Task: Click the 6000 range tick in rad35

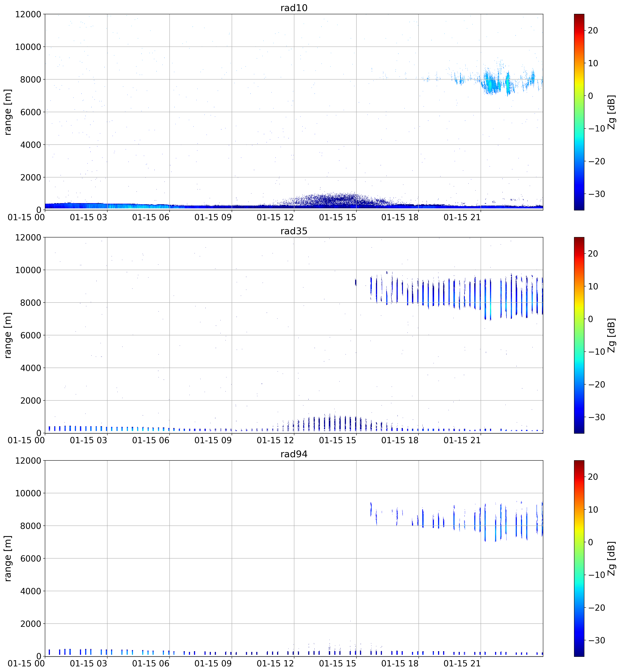Action: [31, 335]
